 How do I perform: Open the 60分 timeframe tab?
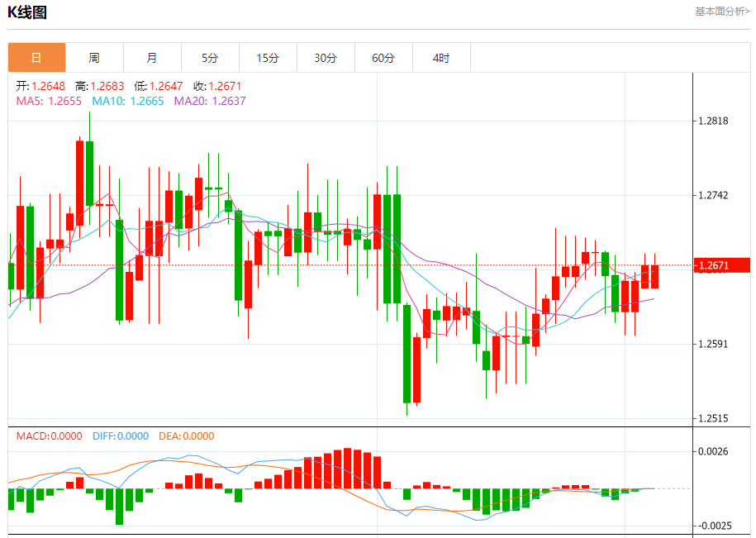pos(384,58)
